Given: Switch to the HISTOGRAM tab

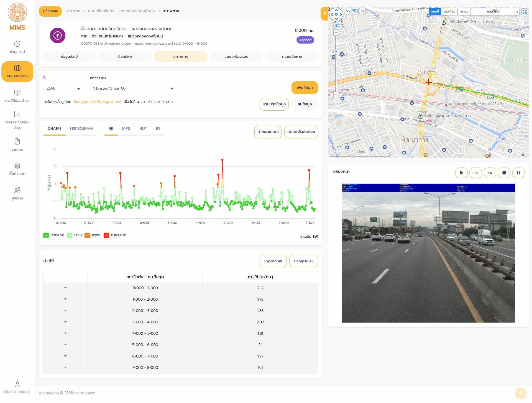Looking at the screenshot, I should [81, 128].
